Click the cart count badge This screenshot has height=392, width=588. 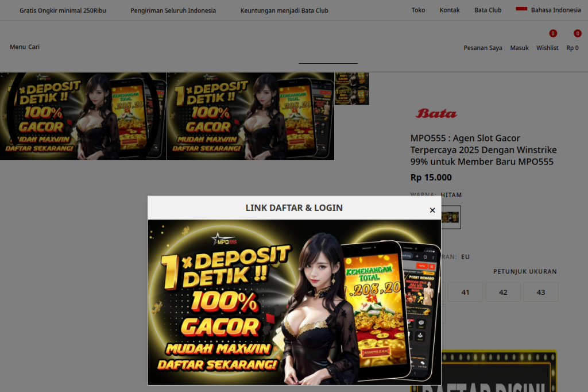[578, 33]
